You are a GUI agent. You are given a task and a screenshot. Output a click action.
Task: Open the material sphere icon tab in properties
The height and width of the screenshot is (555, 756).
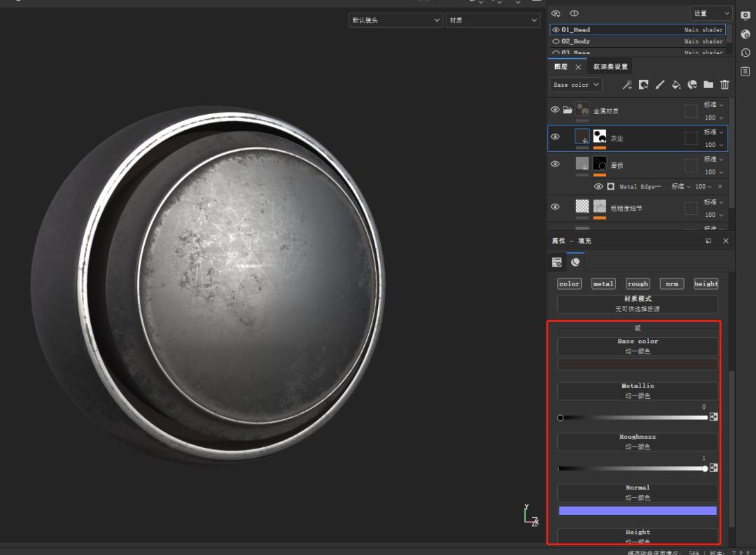(x=575, y=262)
